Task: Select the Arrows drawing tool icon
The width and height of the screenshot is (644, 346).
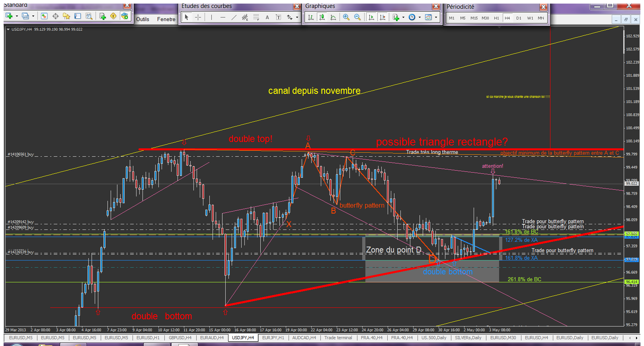Action: coord(290,17)
